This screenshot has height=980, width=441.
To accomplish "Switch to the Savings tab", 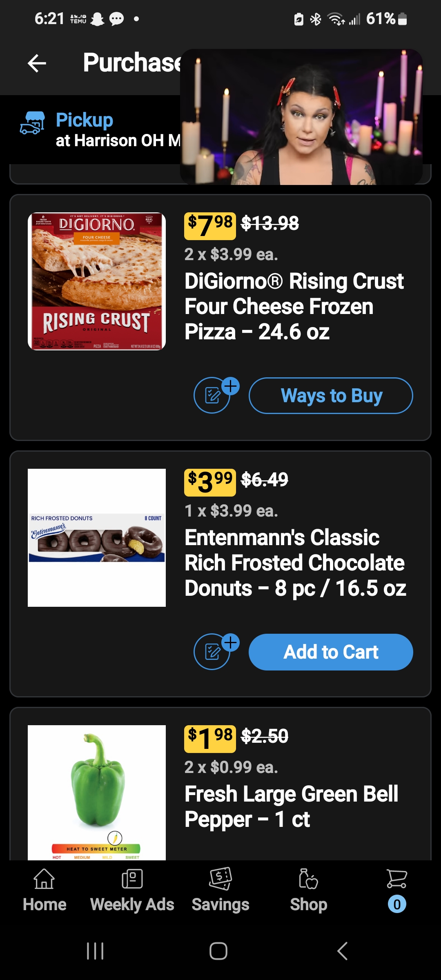I will 220,890.
